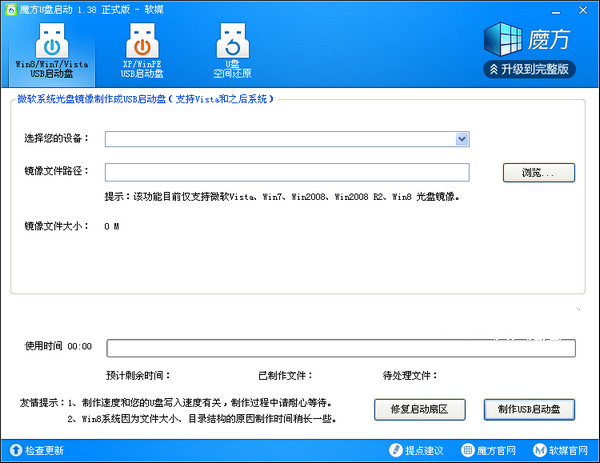Click the 镜像文件大小 value 0 M

(x=111, y=227)
